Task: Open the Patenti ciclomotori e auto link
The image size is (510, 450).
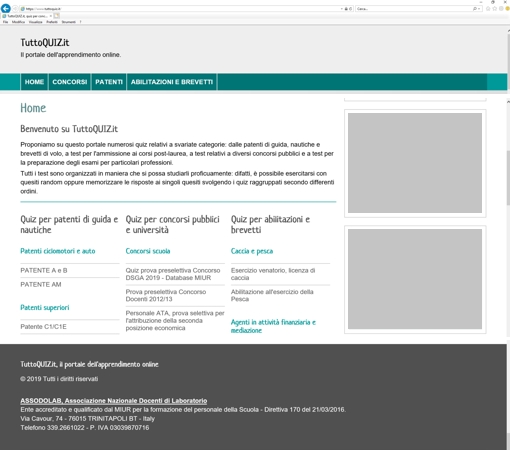Action: tap(58, 251)
